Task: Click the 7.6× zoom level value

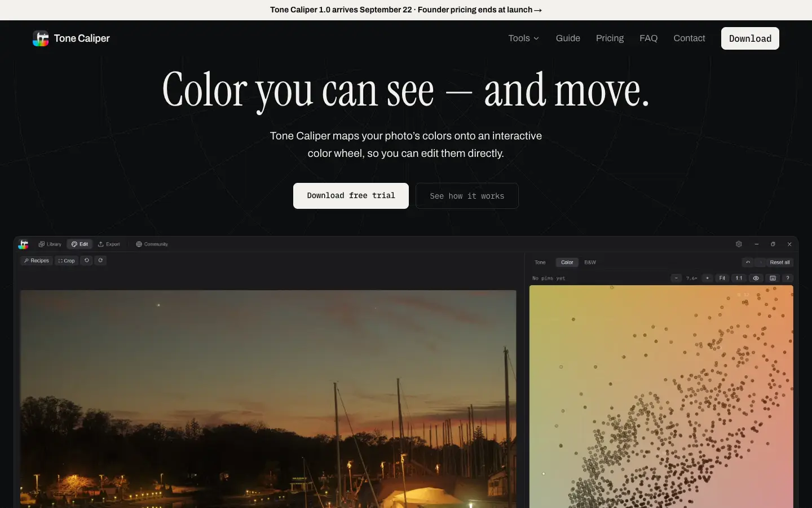Action: [x=692, y=278]
